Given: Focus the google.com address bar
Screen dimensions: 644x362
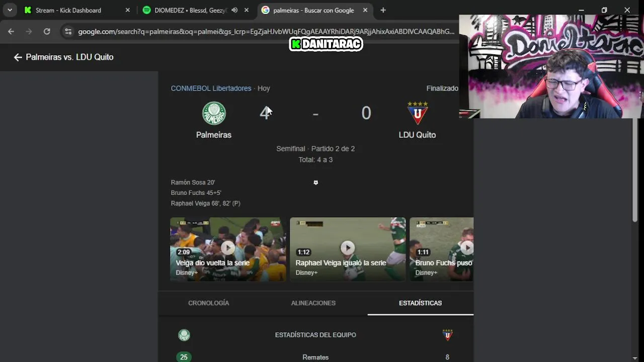Looking at the screenshot, I should pyautogui.click(x=266, y=31).
